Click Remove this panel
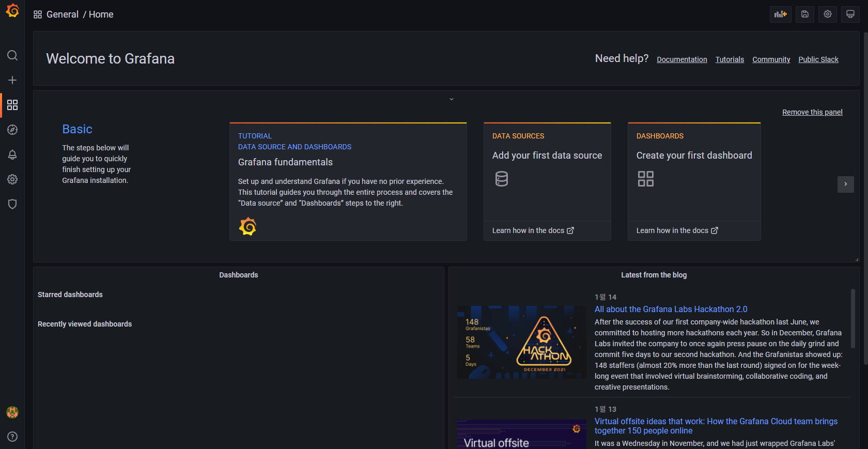Viewport: 868px width, 449px height. click(x=812, y=112)
